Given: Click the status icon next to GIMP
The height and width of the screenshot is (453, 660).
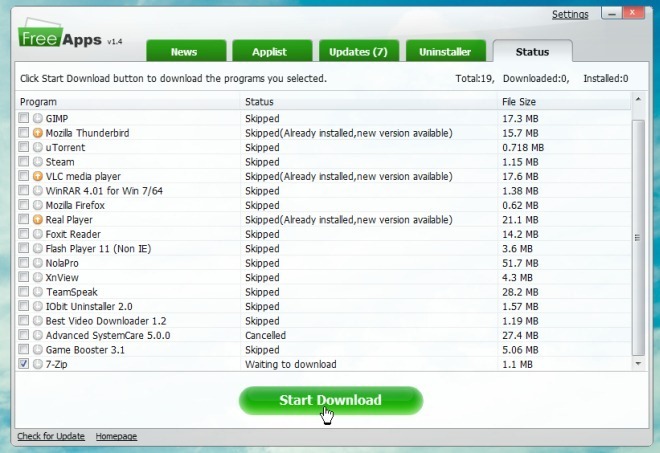Looking at the screenshot, I should pyautogui.click(x=38, y=118).
